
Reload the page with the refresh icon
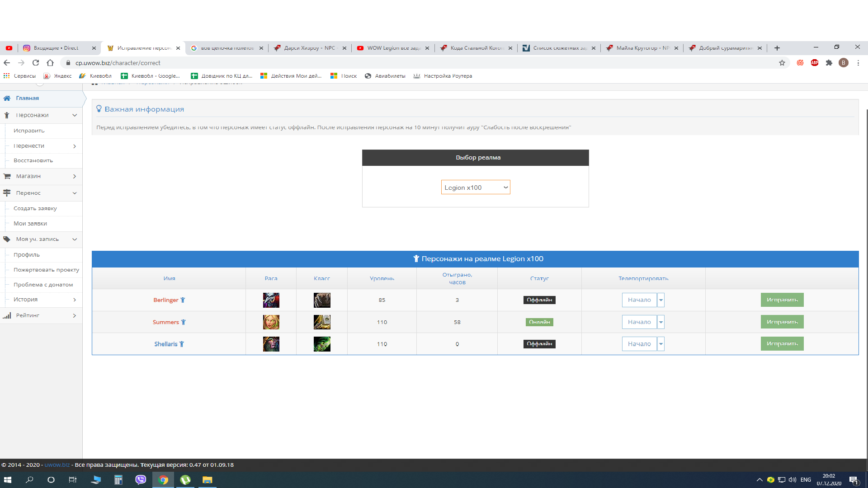tap(36, 63)
